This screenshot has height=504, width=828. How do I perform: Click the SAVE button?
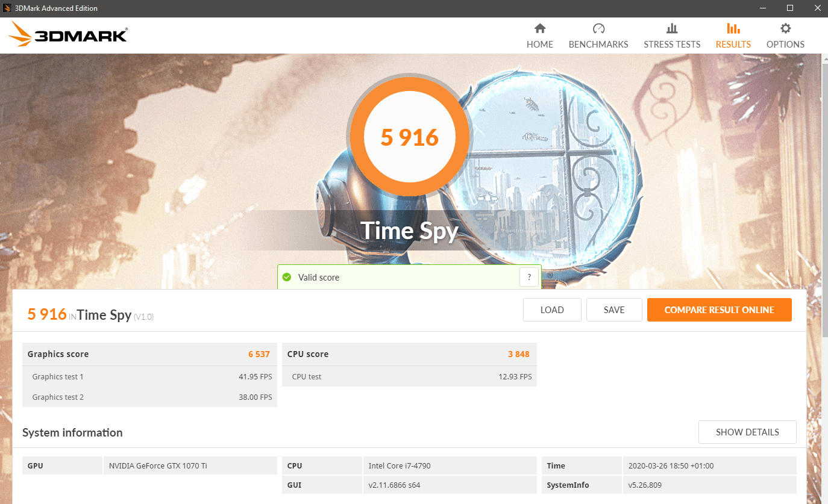point(614,310)
